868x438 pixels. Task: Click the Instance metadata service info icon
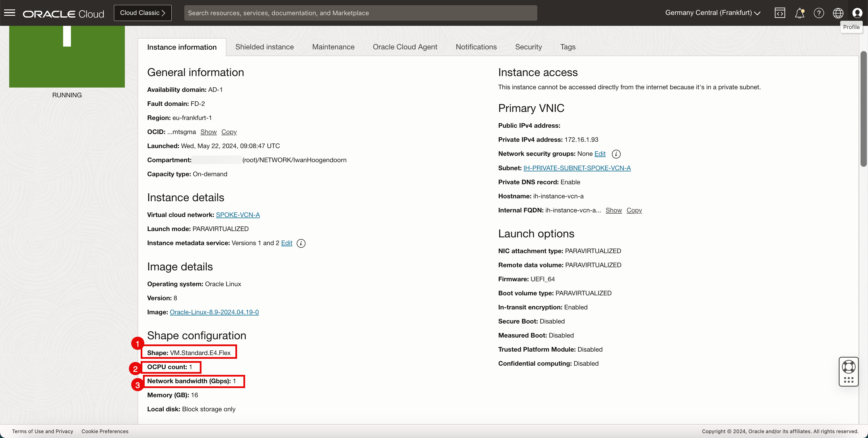tap(301, 243)
